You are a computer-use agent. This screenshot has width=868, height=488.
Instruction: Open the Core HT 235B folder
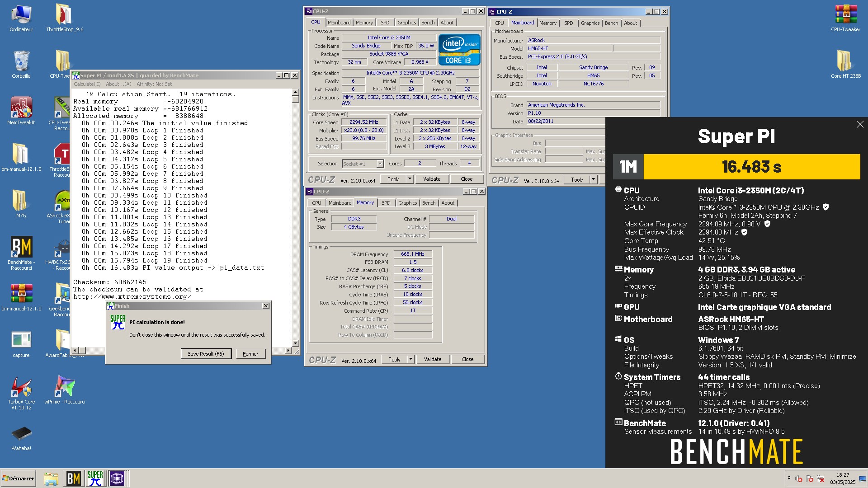[845, 65]
